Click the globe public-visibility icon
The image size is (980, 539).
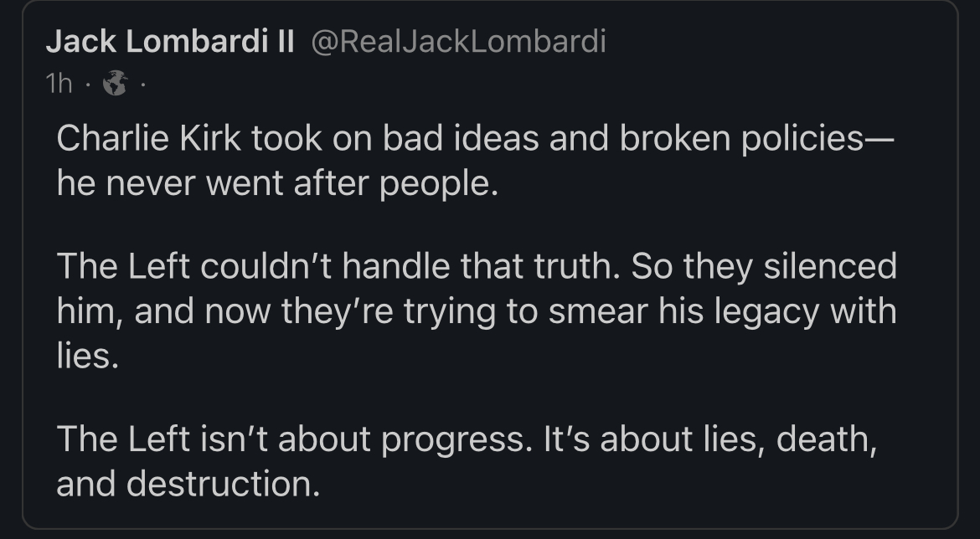coord(114,83)
